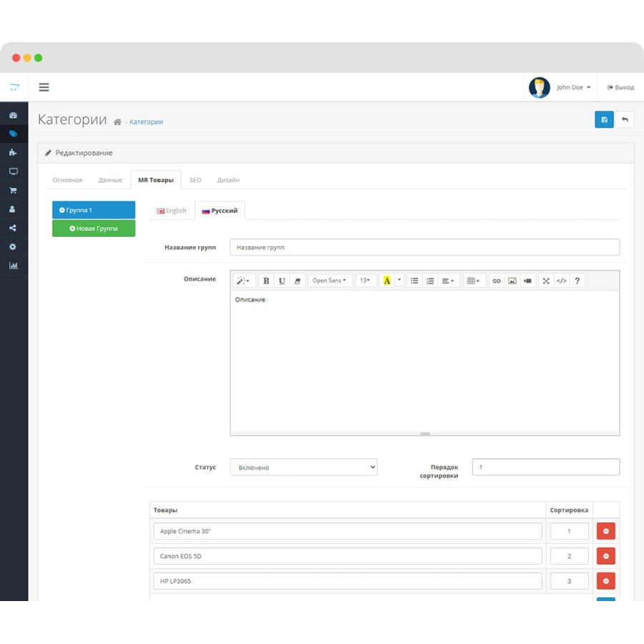Open the paragraph alignment dropdown
Image resolution: width=644 pixels, height=644 pixels.
(448, 281)
